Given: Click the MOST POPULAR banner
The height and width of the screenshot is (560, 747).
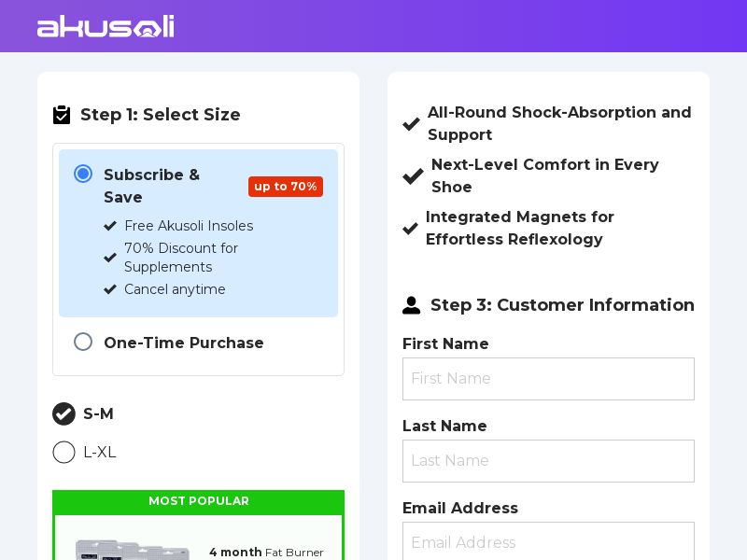Looking at the screenshot, I should [198, 501].
